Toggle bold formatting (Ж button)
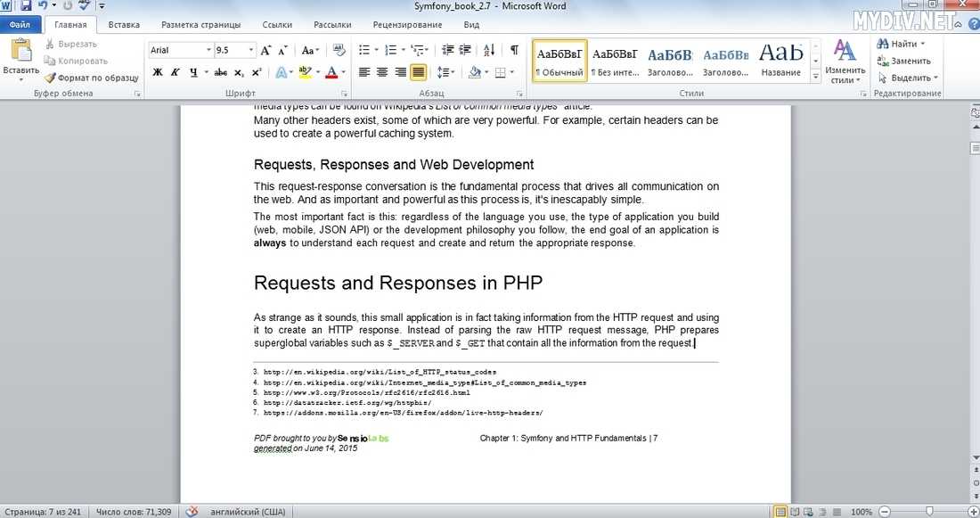 (x=158, y=72)
